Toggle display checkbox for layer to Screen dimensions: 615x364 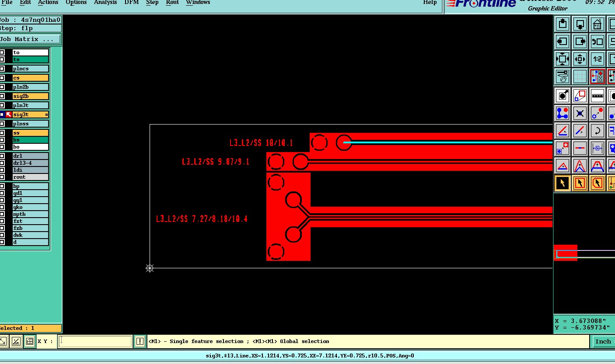coord(2,52)
